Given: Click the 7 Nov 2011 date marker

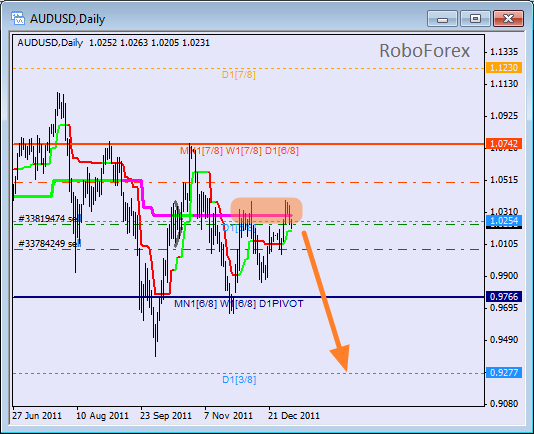Looking at the screenshot, I should pyautogui.click(x=228, y=416).
